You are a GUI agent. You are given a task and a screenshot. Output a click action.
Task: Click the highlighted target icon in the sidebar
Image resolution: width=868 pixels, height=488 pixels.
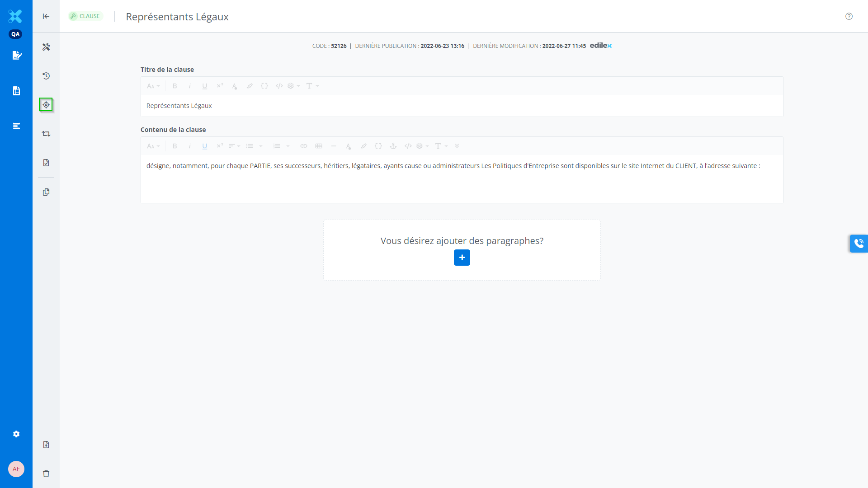(46, 105)
